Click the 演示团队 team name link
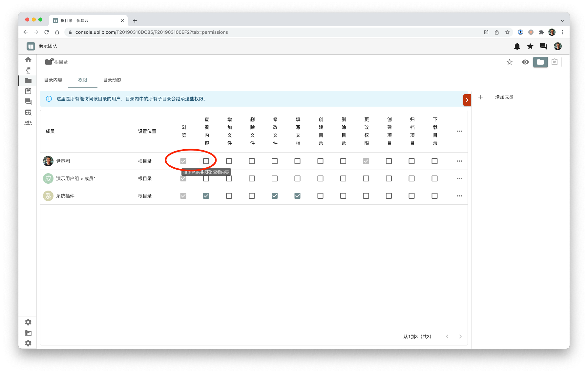 point(48,46)
